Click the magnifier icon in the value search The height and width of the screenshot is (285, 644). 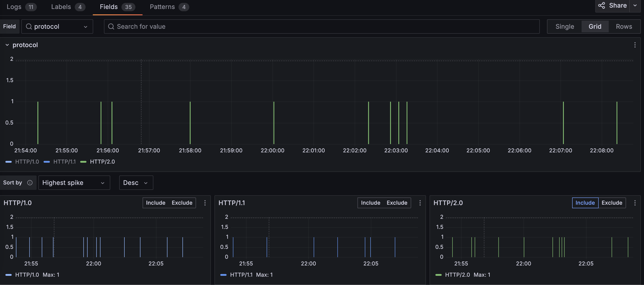pos(111,26)
